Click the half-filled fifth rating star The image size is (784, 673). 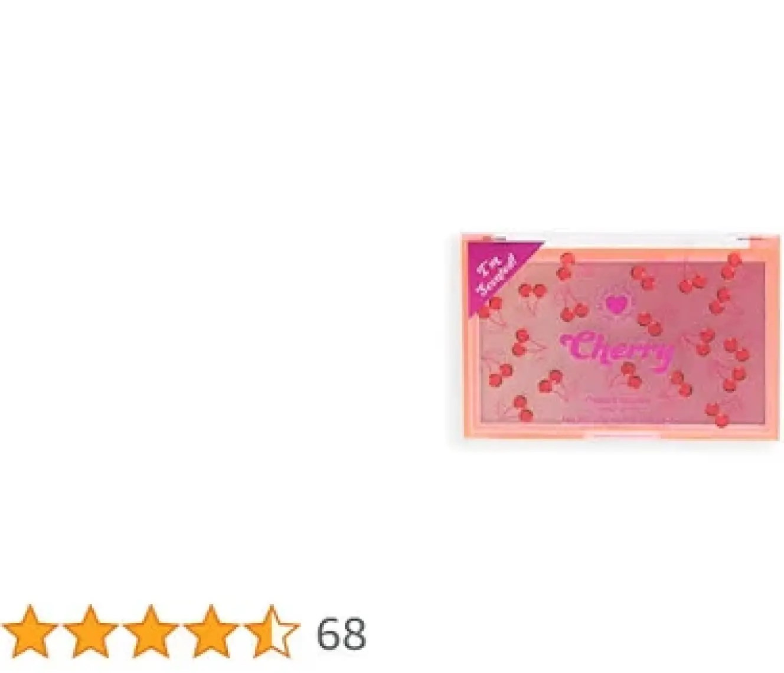tap(271, 632)
